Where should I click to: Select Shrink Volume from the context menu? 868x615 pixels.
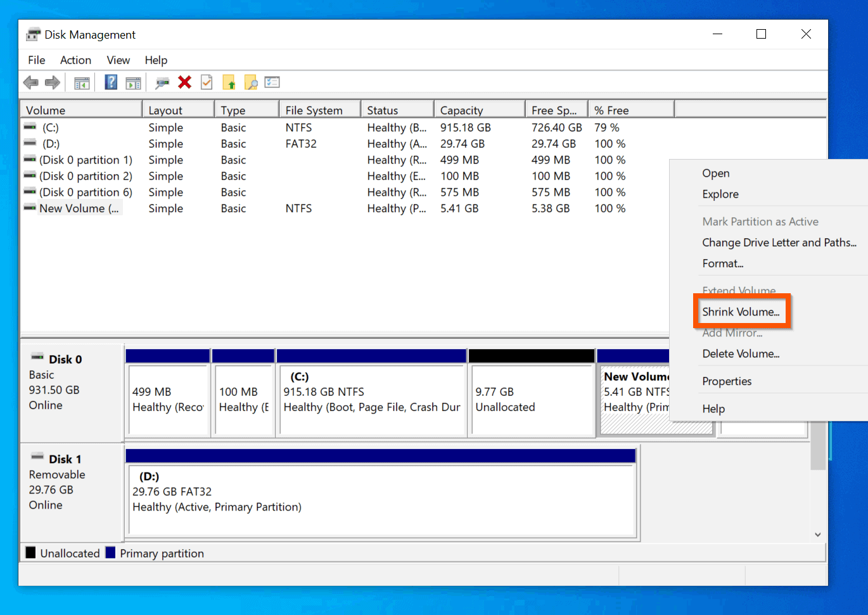[x=742, y=311]
